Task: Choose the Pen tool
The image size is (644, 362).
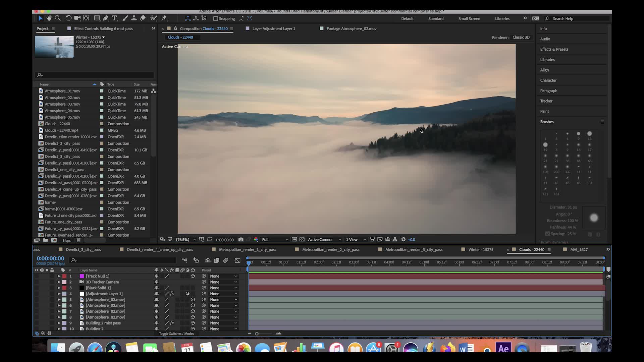Action: point(106,18)
